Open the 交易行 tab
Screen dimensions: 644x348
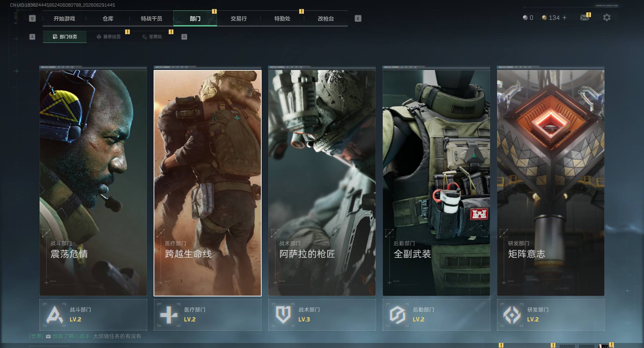pyautogui.click(x=239, y=18)
